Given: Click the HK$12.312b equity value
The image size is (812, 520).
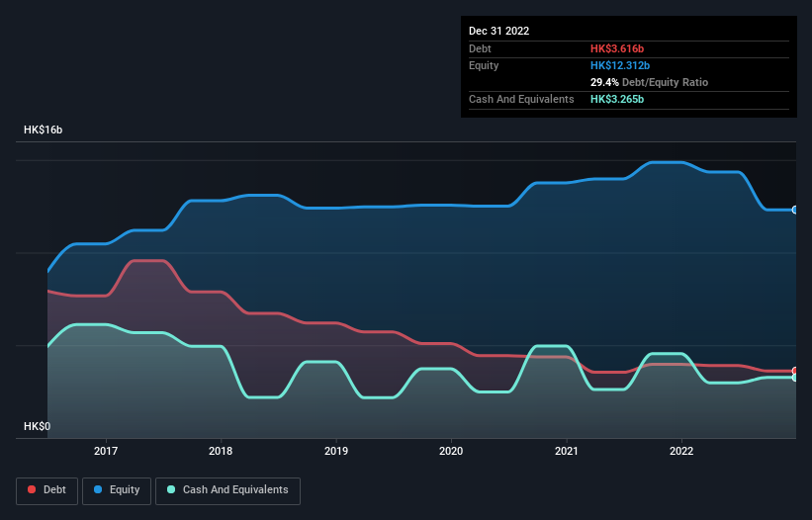Looking at the screenshot, I should tap(620, 65).
